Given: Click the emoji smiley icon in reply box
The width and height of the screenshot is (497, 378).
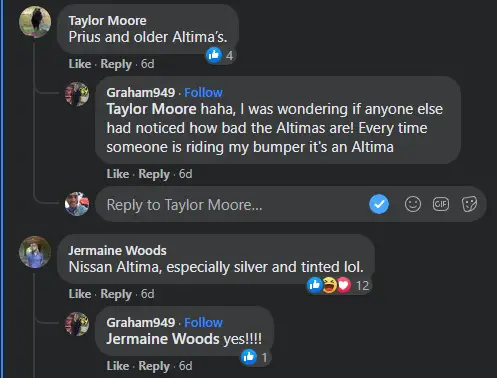Looking at the screenshot, I should click(x=413, y=204).
